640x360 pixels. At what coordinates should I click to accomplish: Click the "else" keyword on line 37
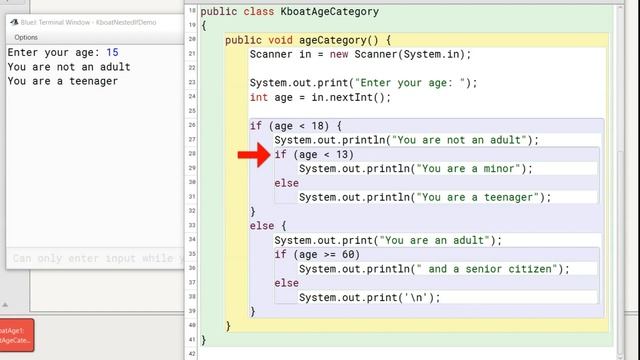click(x=287, y=283)
